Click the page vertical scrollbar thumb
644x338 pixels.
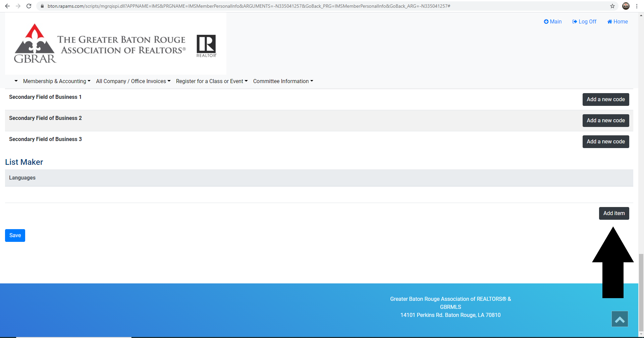tap(641, 292)
